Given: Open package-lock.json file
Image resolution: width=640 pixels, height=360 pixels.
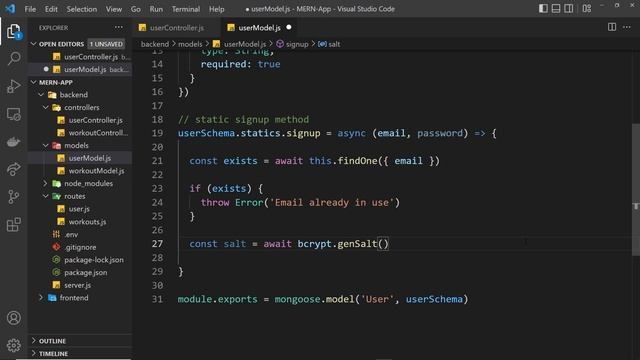Looking at the screenshot, I should 80,260.
